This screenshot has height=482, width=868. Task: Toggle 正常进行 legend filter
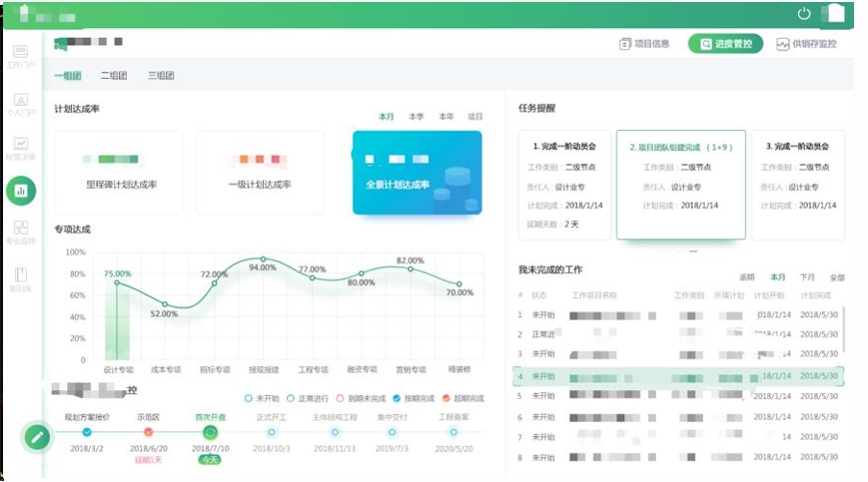tap(295, 397)
